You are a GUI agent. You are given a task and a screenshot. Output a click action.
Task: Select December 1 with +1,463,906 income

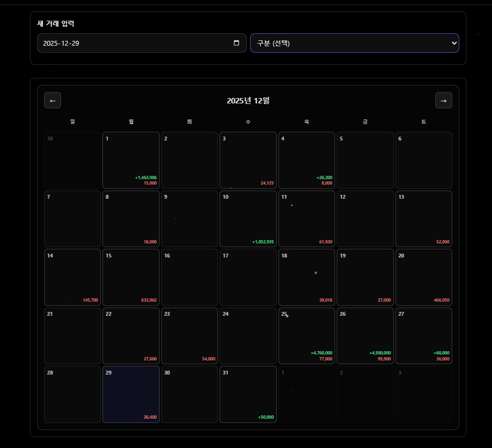click(x=131, y=160)
